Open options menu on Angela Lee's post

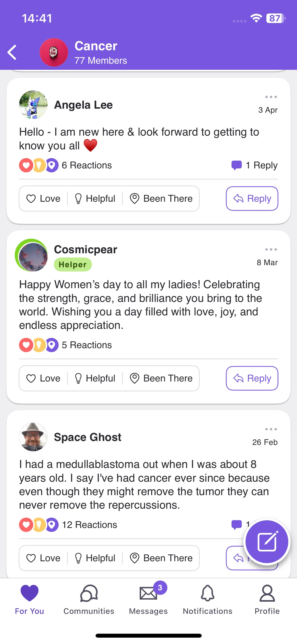pos(271,97)
